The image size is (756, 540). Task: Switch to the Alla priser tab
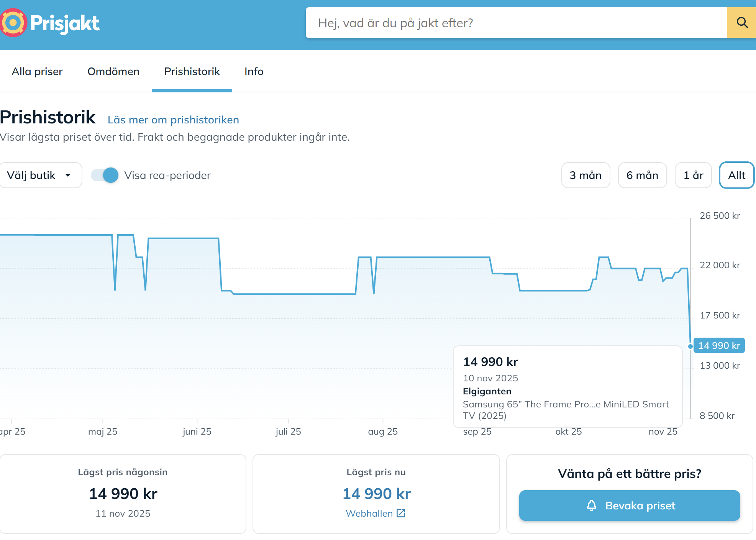(37, 72)
